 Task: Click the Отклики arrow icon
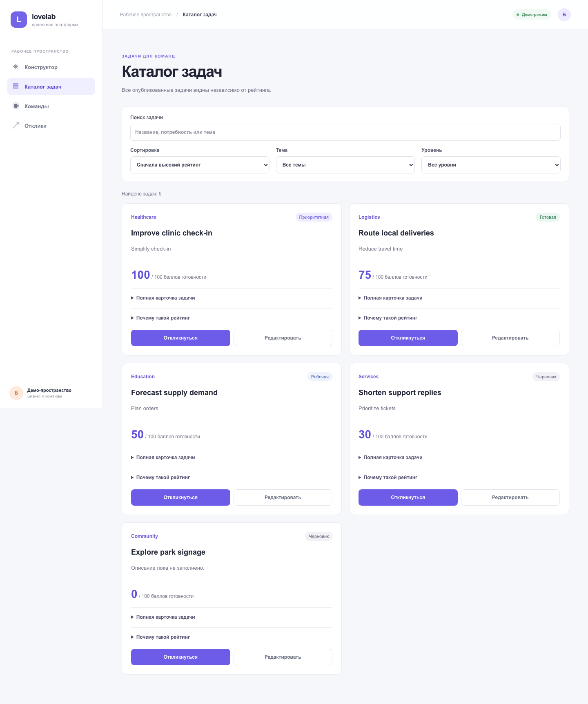click(x=16, y=125)
